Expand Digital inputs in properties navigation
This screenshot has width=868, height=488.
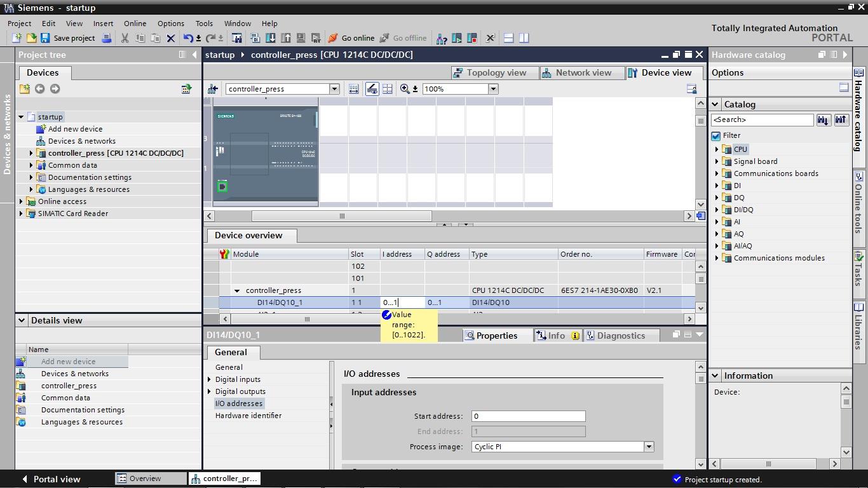point(209,379)
